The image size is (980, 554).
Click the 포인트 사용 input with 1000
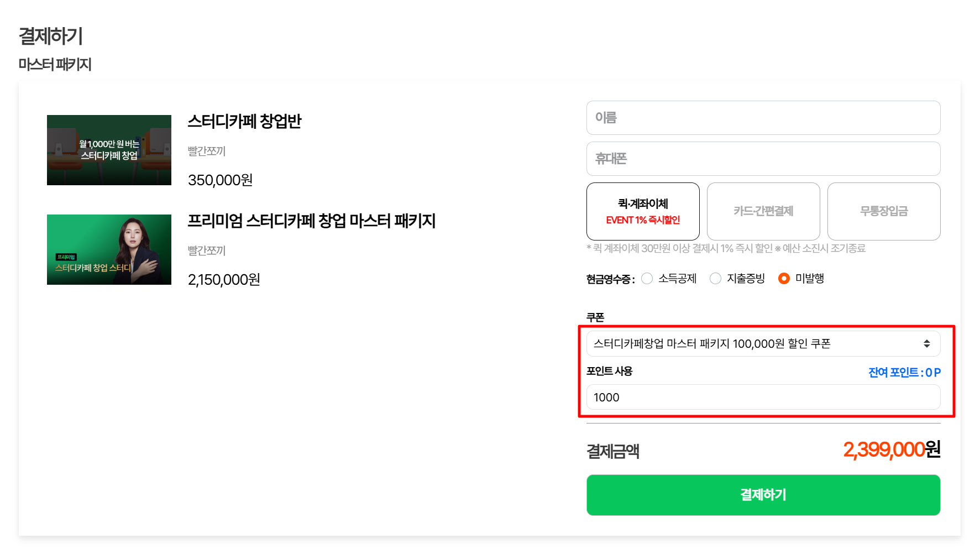pos(763,397)
